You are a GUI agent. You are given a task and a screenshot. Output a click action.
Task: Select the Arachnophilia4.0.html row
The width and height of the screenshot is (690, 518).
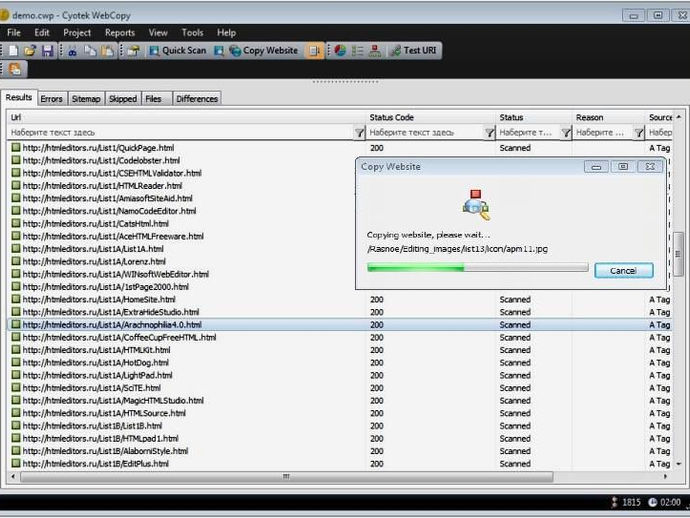tap(339, 325)
